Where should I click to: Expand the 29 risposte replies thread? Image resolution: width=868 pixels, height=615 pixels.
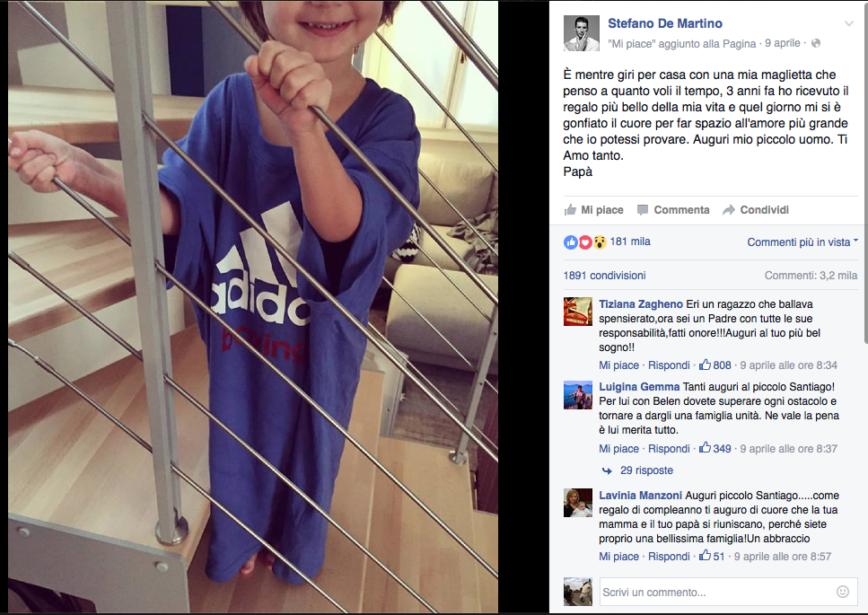click(646, 470)
